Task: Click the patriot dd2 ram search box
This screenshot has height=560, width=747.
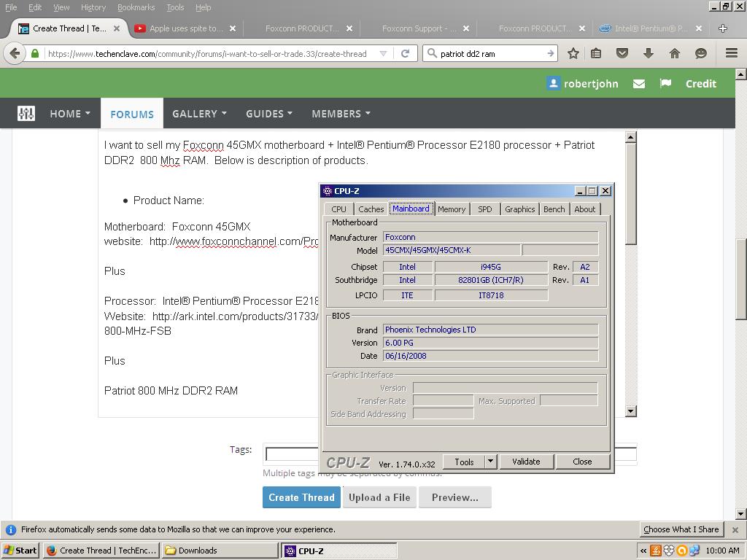Action: tap(491, 53)
